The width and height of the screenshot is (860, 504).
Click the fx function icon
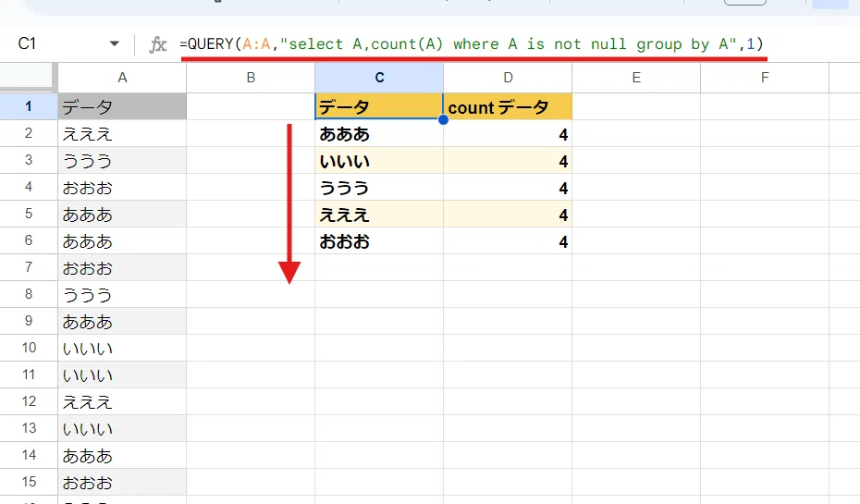click(x=158, y=43)
